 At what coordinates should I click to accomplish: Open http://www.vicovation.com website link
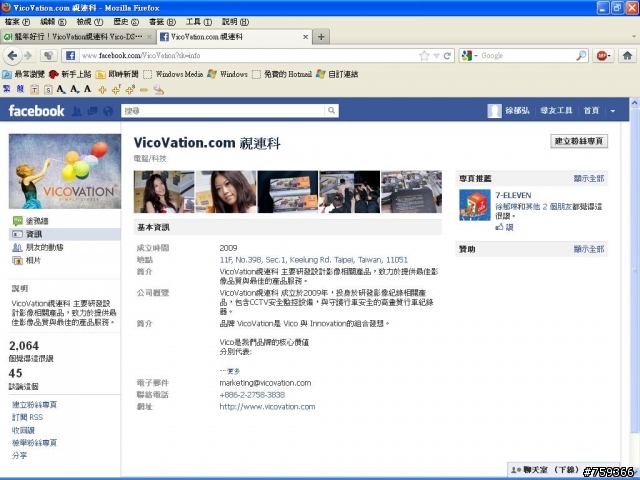point(267,407)
